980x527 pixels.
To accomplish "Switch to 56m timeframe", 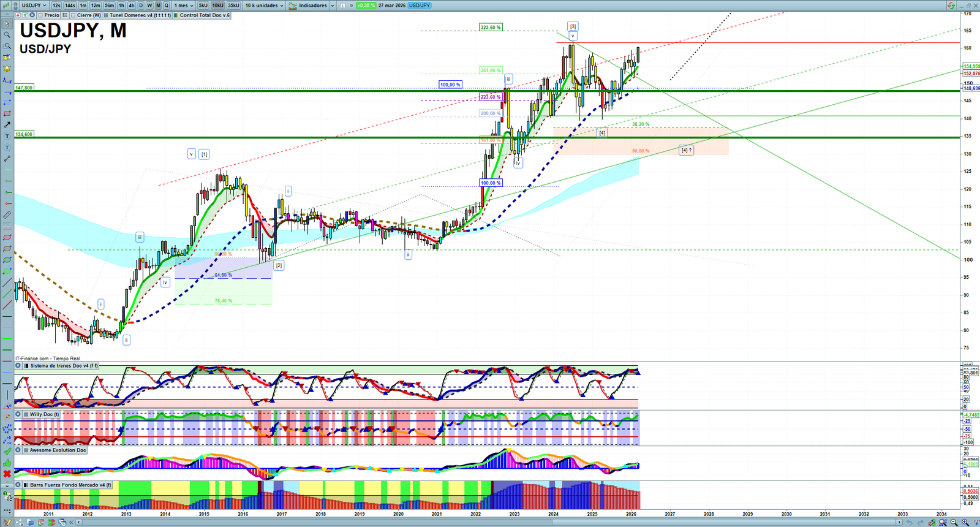I will [109, 6].
